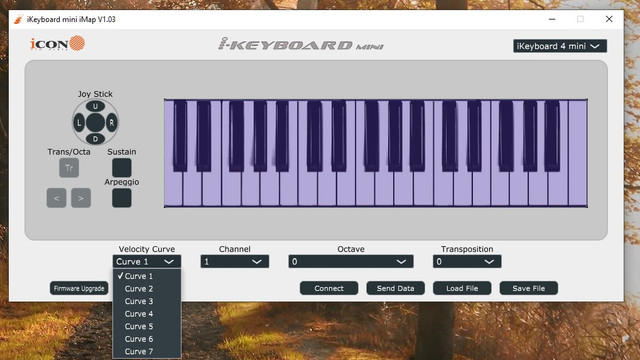Screen dimensions: 640x360
Task: Click the Sustain pad button
Action: [x=122, y=168]
